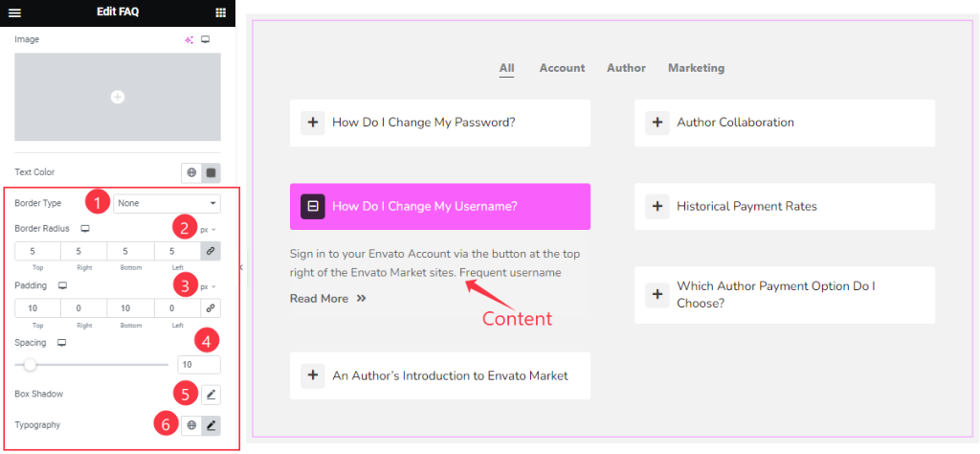
Task: Switch to the Marketing filter tab
Action: 697,68
